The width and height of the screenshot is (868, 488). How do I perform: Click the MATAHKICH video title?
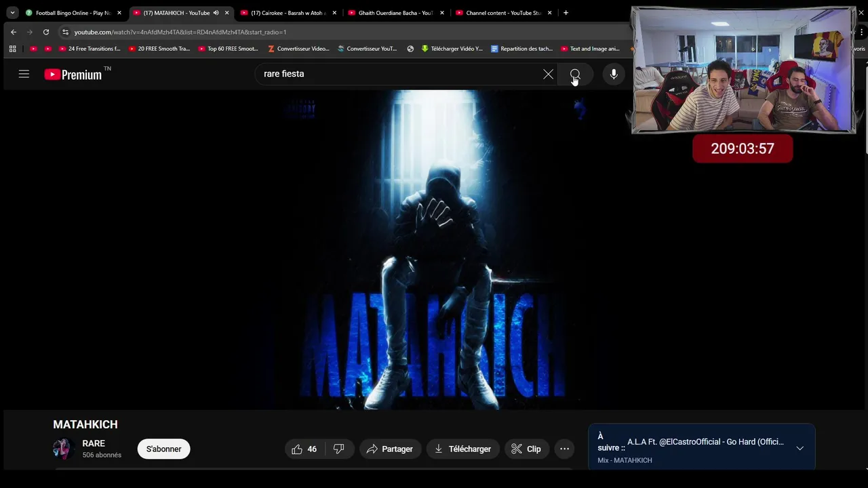85,424
